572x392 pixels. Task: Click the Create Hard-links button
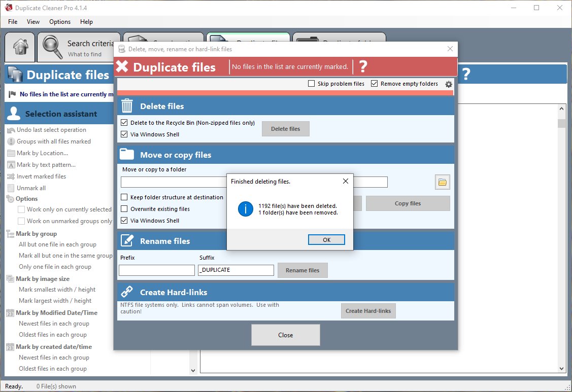click(x=368, y=311)
